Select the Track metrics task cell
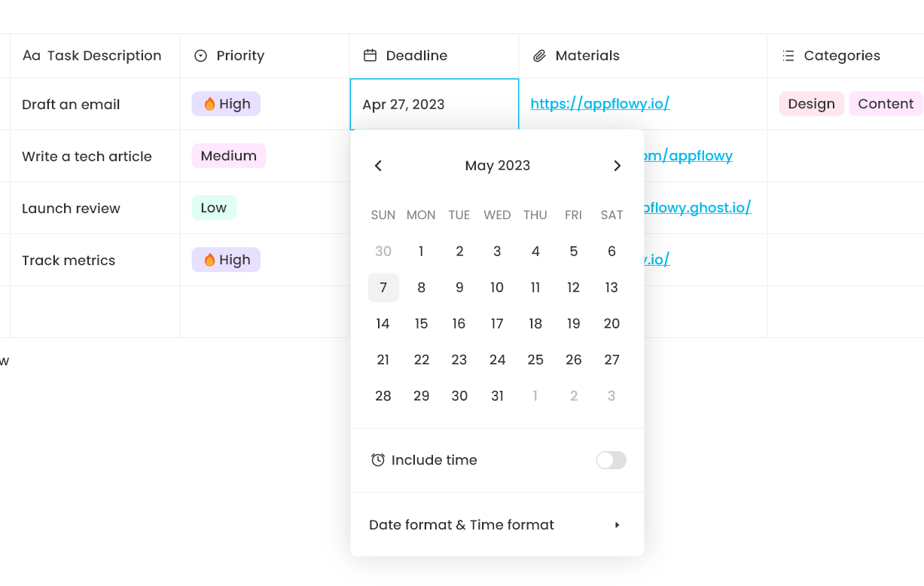Viewport: 924px width, 586px height. [69, 261]
